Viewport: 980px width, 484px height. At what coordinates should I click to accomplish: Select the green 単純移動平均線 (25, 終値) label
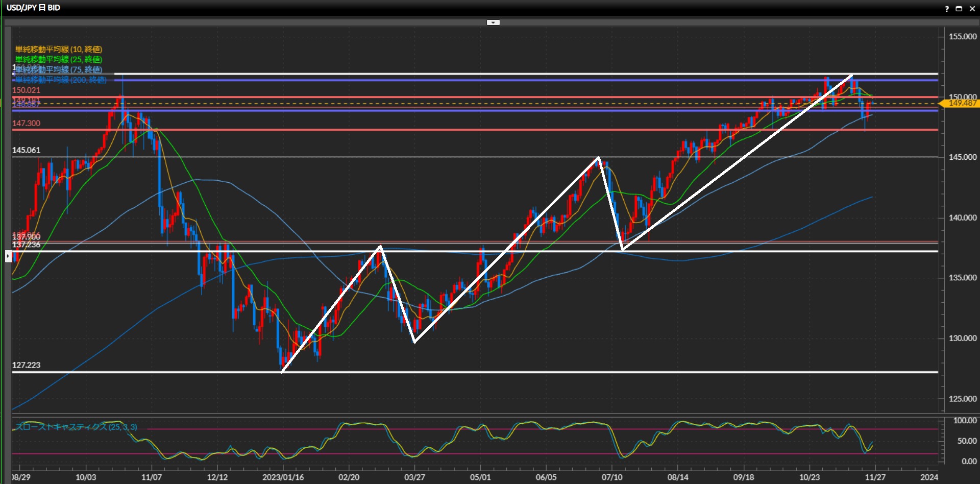point(59,60)
